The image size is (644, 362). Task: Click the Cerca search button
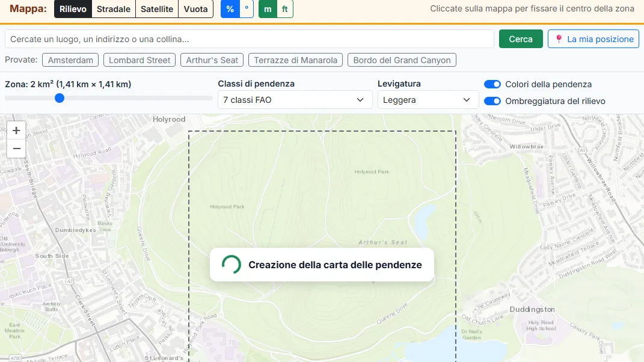[x=521, y=39]
